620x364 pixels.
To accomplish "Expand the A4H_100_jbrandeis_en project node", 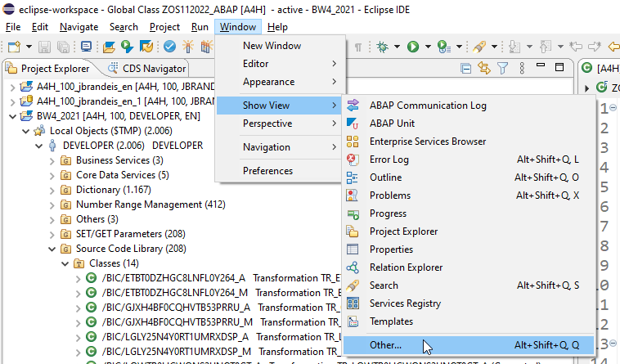I will (x=12, y=87).
